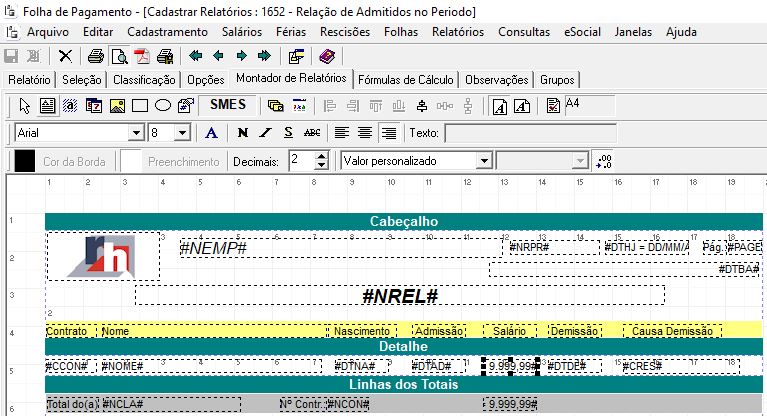Select the rectangle shape tool
The image size is (767, 416).
[140, 105]
